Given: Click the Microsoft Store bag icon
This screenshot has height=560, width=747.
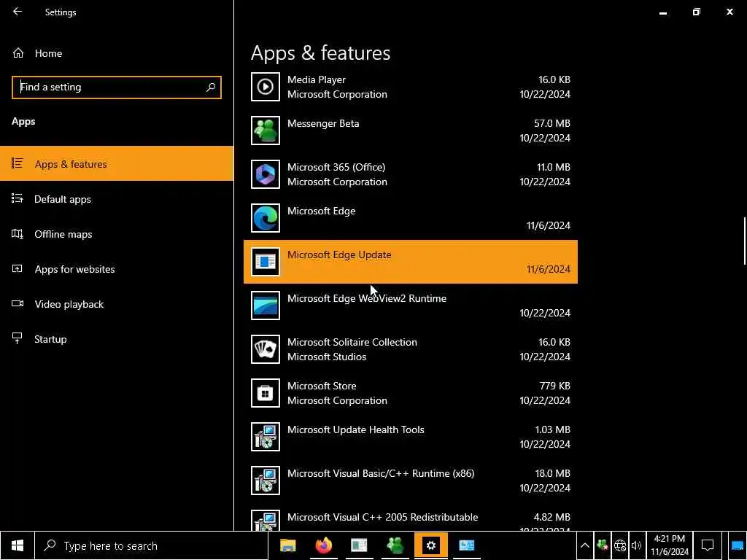Looking at the screenshot, I should click(x=266, y=393).
